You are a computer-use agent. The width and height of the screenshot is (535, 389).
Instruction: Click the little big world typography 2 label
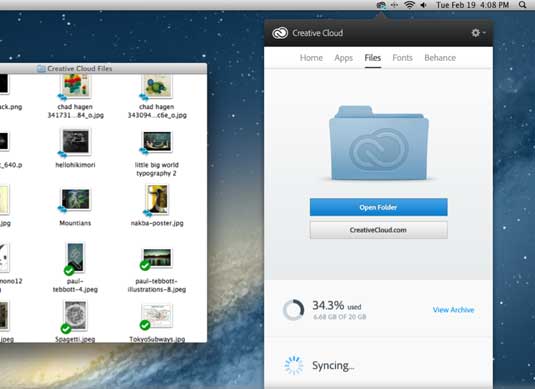[157, 169]
